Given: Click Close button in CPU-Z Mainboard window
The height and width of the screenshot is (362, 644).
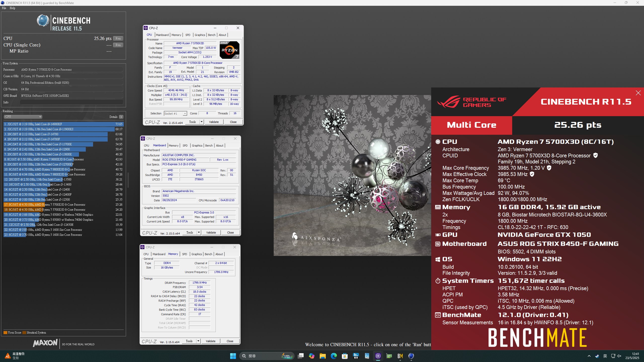Looking at the screenshot, I should (230, 233).
